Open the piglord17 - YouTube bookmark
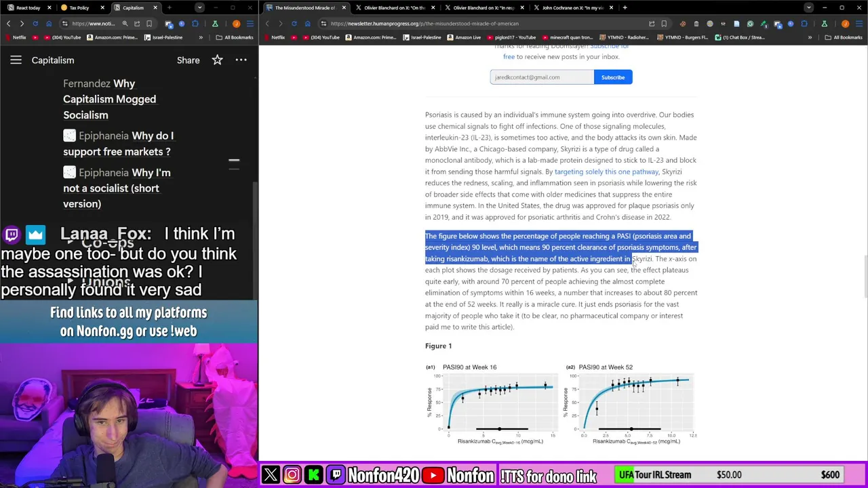868x488 pixels. coord(510,37)
